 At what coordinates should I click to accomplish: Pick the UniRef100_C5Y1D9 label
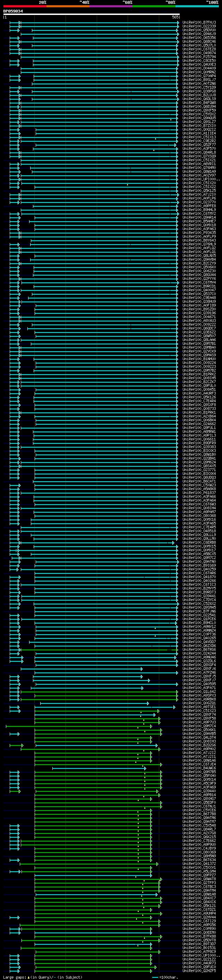(x=199, y=88)
